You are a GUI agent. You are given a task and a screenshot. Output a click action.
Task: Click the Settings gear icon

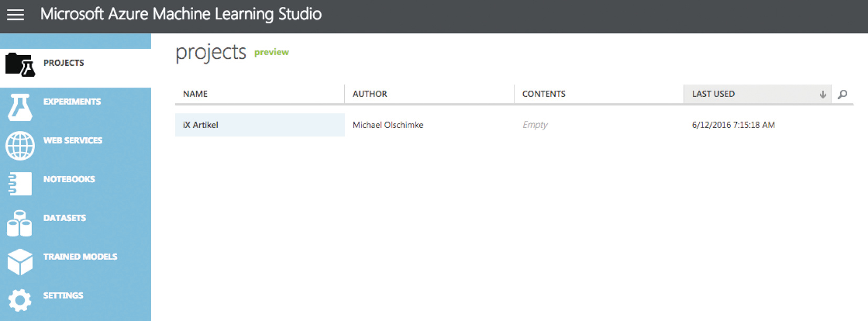pos(20,300)
